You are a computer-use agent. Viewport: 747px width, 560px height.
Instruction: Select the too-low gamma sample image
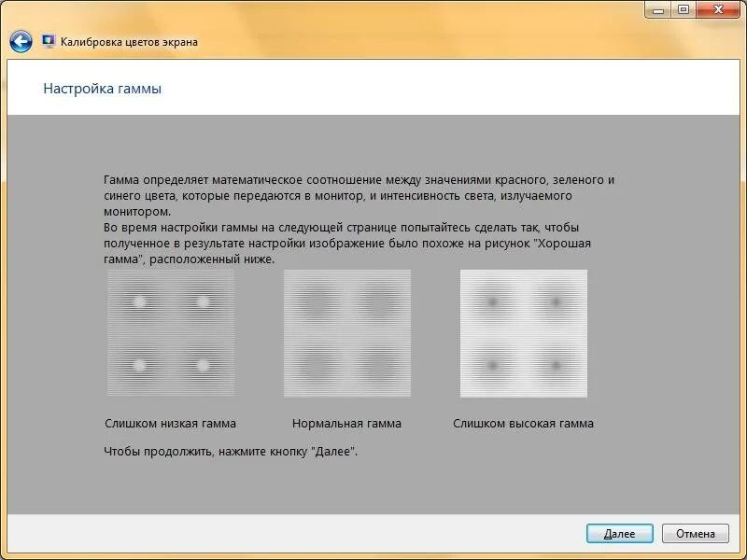tap(171, 333)
